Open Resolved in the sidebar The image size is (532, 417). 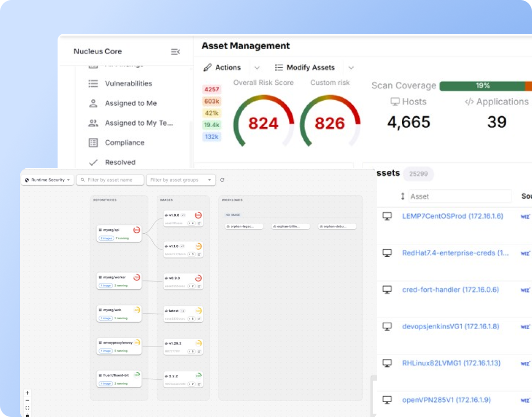(x=120, y=162)
